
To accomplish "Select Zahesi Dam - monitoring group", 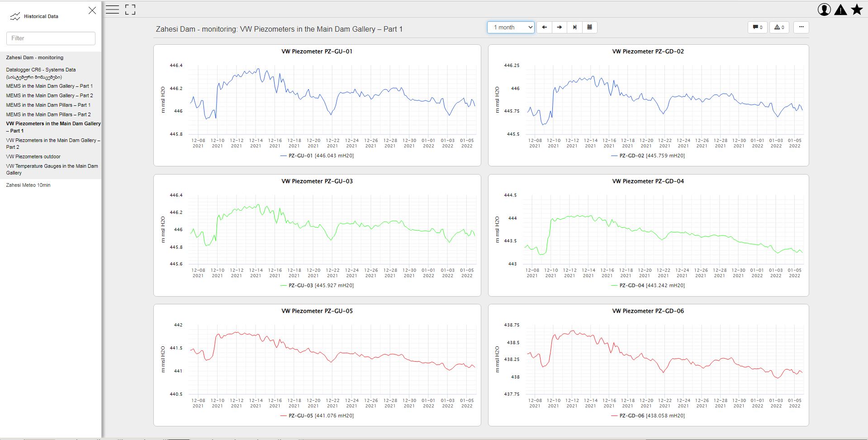I will click(x=35, y=57).
